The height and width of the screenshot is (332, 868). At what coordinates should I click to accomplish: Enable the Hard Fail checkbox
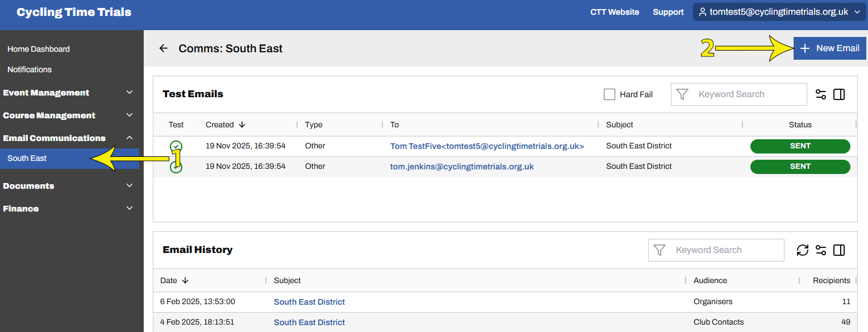[610, 94]
